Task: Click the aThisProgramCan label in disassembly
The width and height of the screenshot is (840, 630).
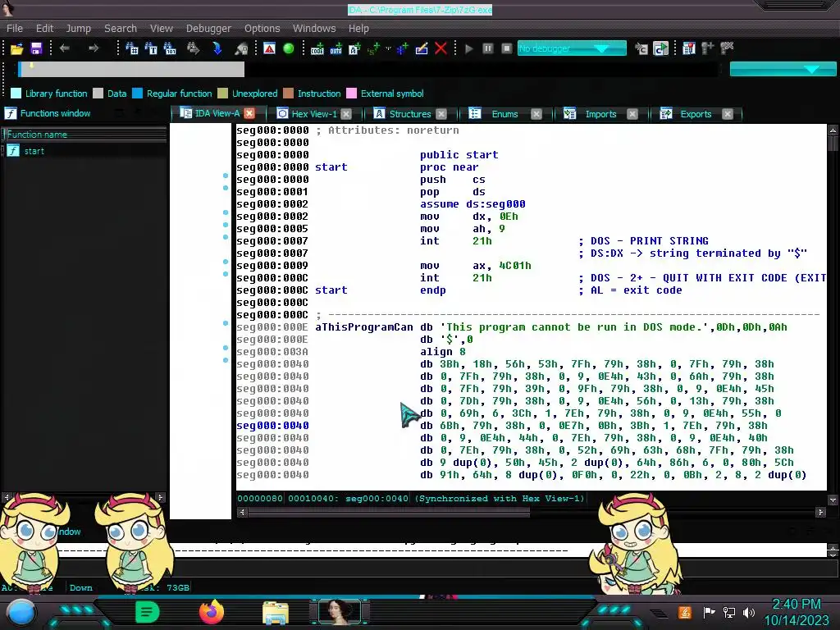Action: (363, 327)
